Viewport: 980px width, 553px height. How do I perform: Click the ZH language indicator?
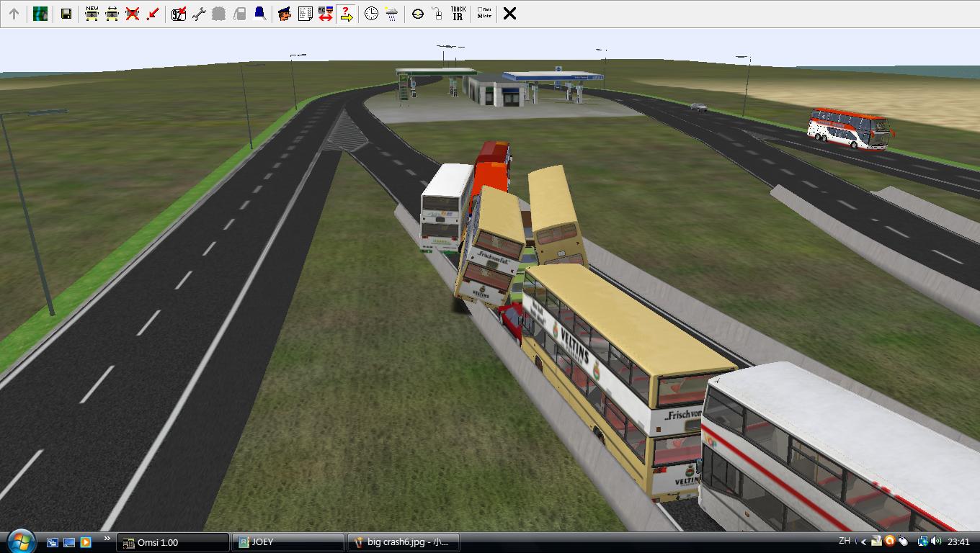[844, 541]
